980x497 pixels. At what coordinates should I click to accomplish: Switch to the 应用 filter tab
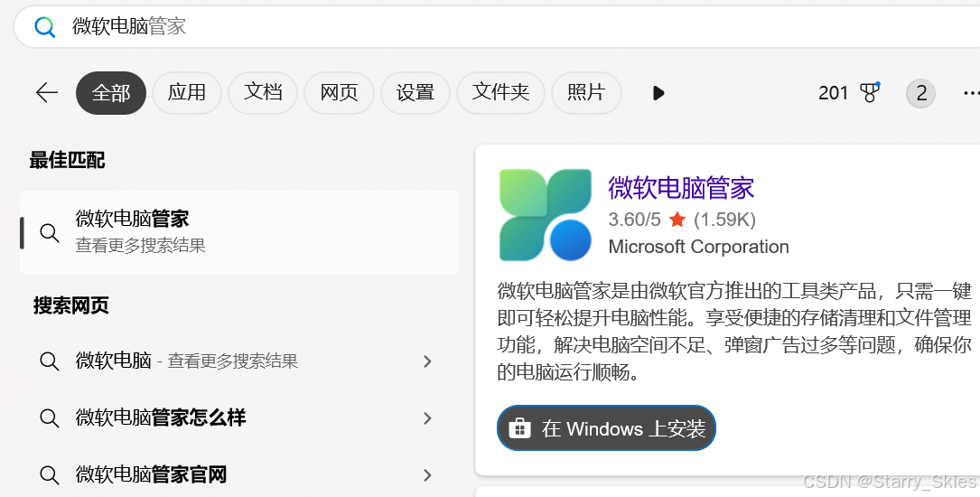(x=187, y=92)
